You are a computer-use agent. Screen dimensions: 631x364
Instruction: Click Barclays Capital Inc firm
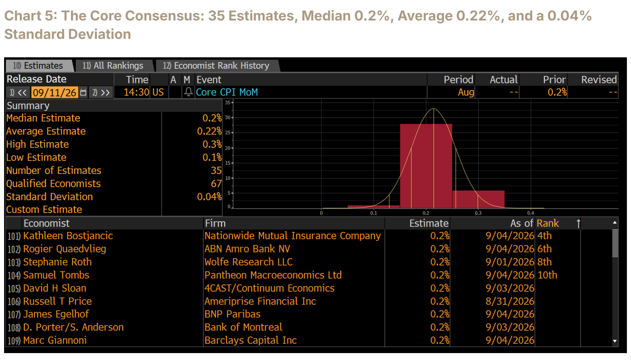tap(251, 340)
